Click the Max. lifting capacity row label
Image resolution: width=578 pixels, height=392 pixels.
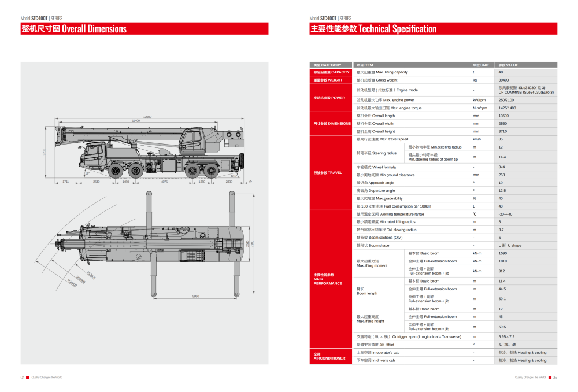[x=382, y=72]
